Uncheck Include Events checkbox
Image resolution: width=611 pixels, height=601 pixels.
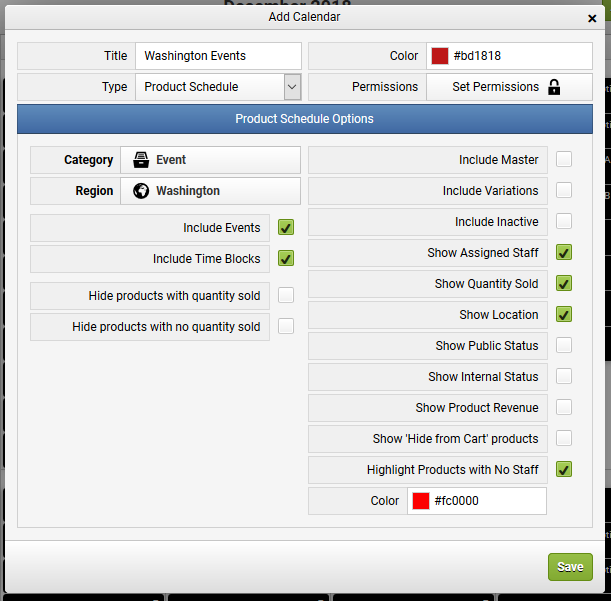click(x=286, y=227)
